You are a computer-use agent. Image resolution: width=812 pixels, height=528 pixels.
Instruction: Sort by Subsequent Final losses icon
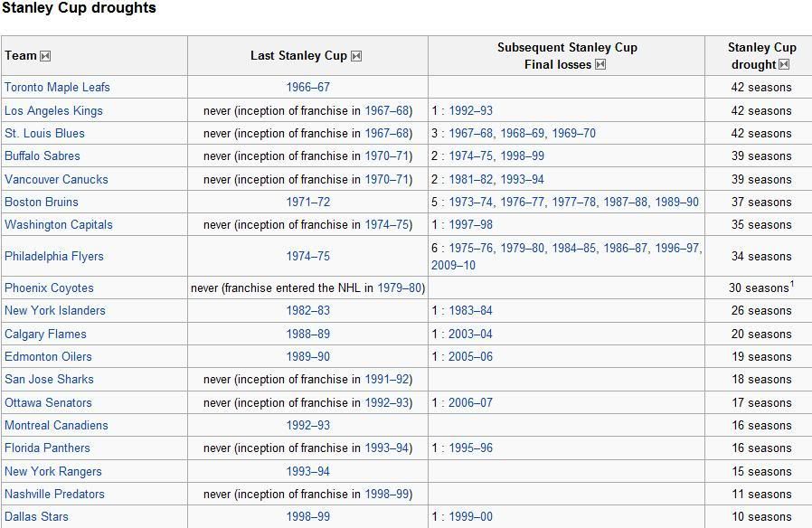coord(600,65)
